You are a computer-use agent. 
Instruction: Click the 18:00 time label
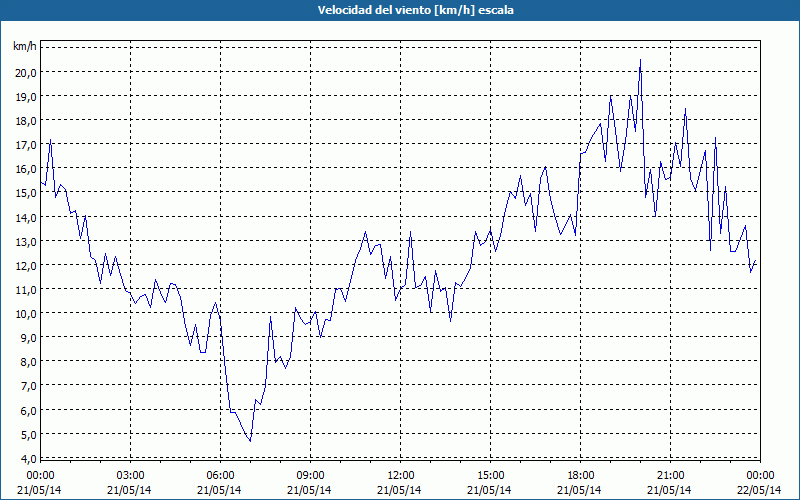click(x=581, y=476)
